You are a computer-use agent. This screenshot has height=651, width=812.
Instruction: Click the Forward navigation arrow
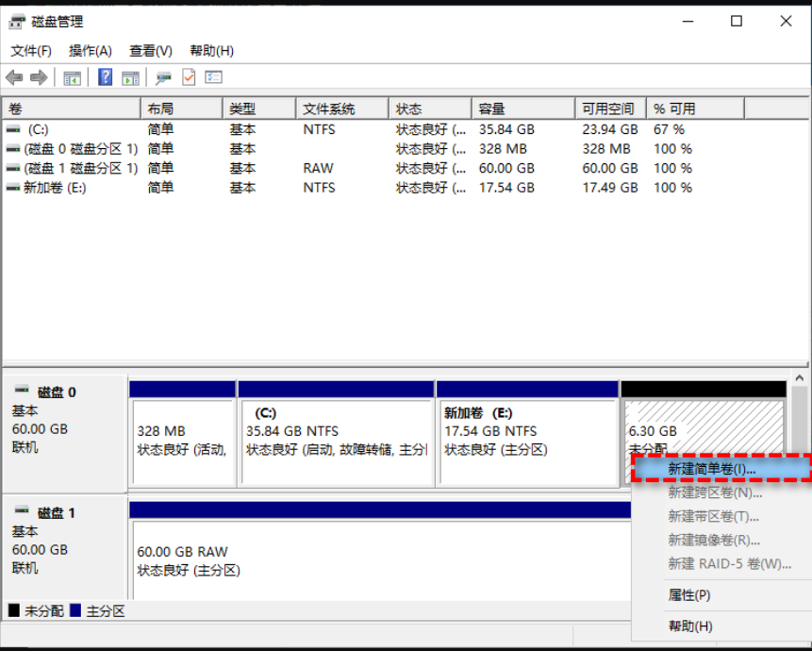tap(38, 77)
